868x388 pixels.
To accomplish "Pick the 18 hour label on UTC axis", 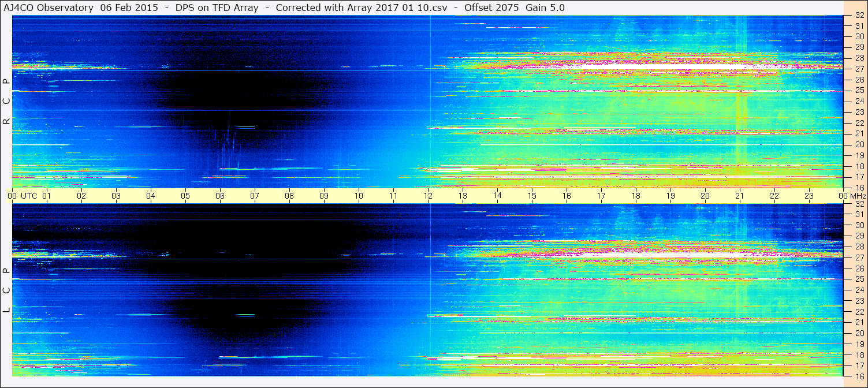I will (636, 196).
